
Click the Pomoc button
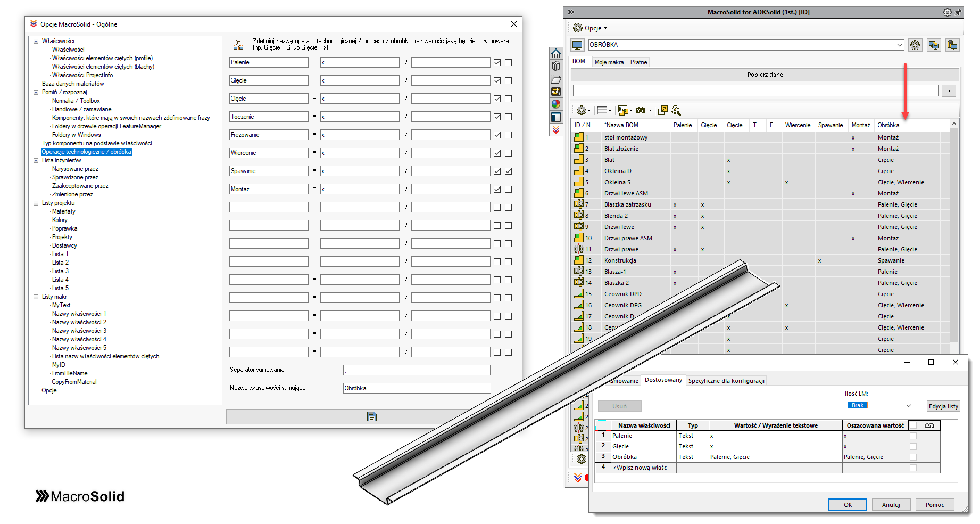coord(935,505)
